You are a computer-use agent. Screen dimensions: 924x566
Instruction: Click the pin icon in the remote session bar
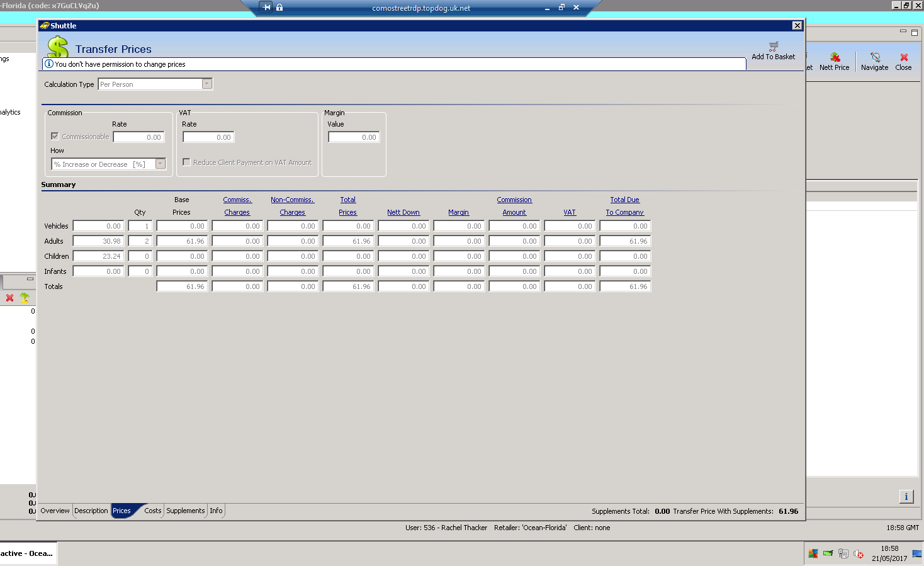pos(266,8)
